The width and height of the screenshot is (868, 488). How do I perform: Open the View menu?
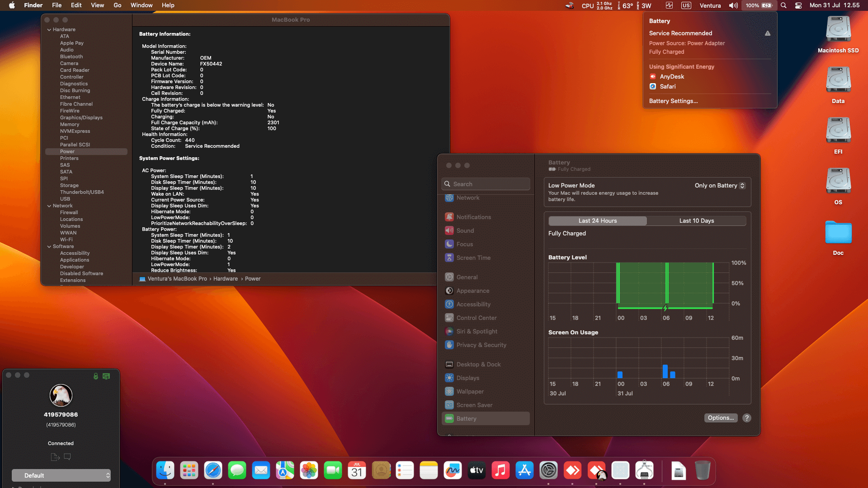(x=97, y=5)
